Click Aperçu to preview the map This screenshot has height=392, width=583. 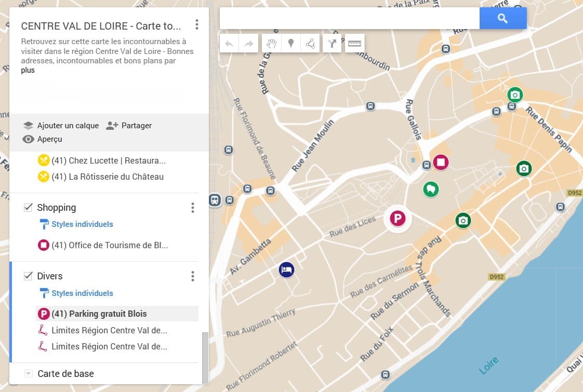pyautogui.click(x=42, y=139)
